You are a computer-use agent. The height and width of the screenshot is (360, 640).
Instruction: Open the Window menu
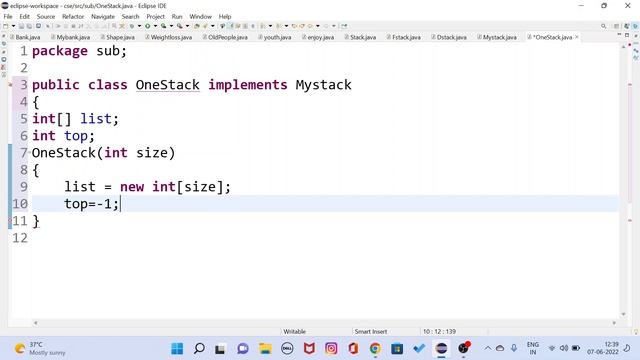point(200,16)
